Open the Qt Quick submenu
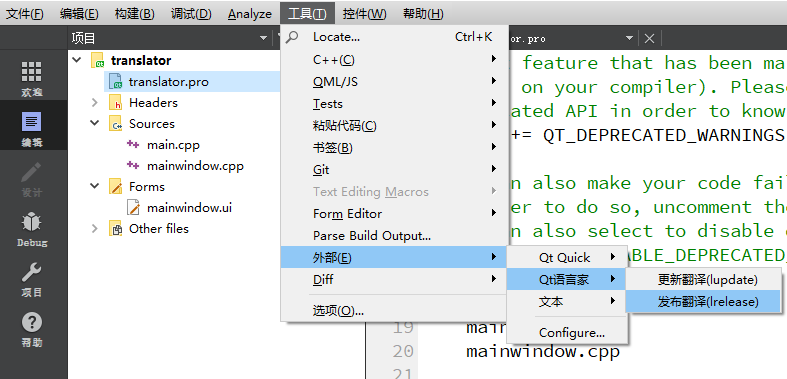787x379 pixels. (x=566, y=258)
